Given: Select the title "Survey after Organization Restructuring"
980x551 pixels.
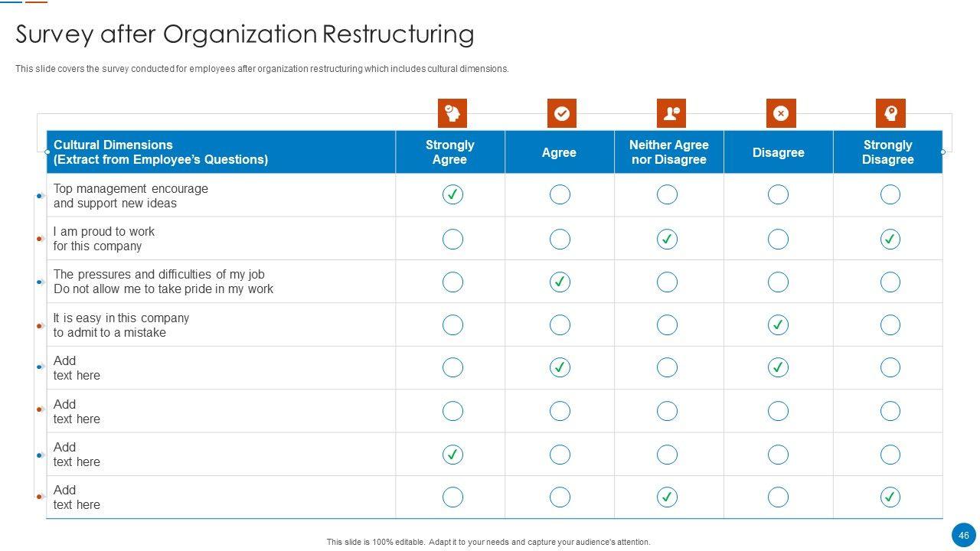Looking at the screenshot, I should 245,34.
